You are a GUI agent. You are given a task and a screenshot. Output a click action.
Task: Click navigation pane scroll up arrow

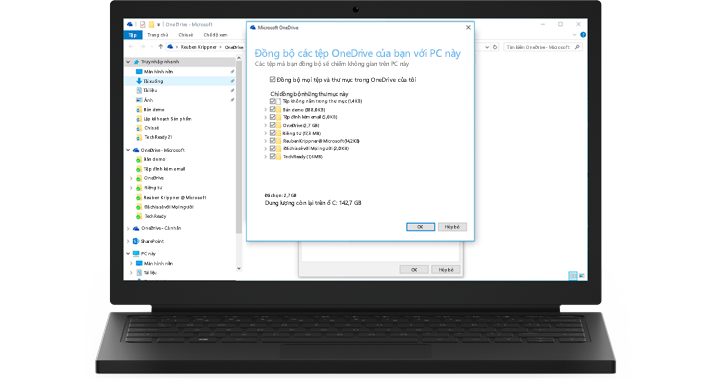239,59
